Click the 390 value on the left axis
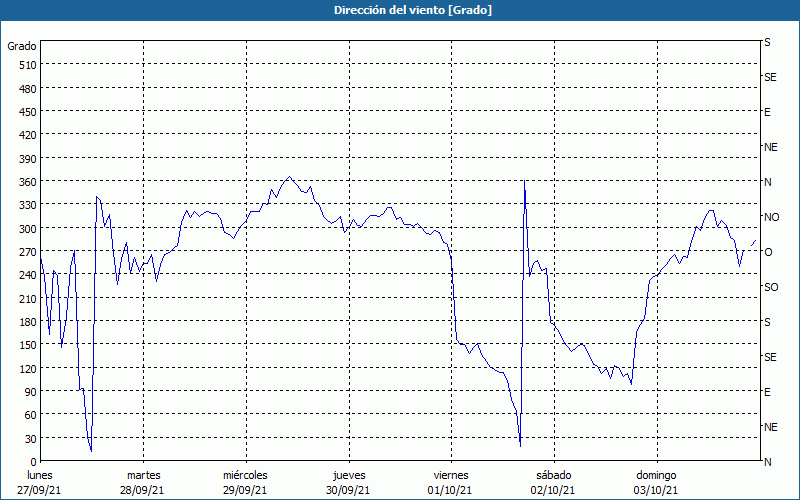Viewport: 800px width, 500px height. [x=28, y=159]
